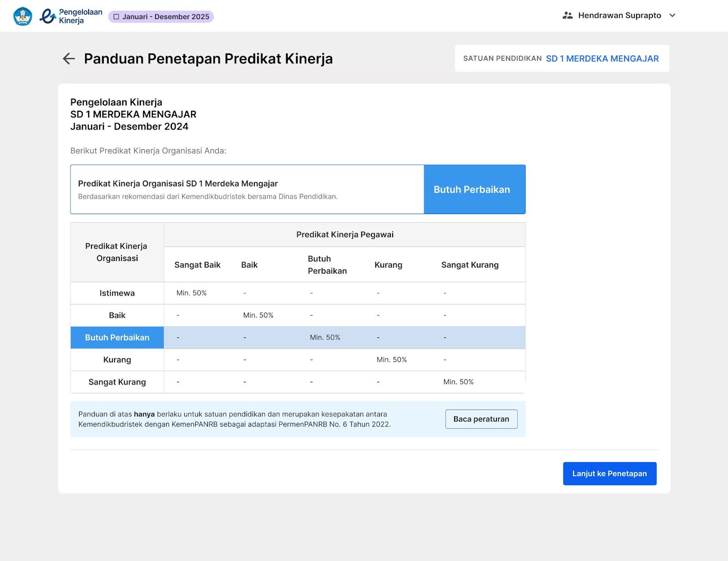Click Min. 50% in the Sangat Kurang row
Screen dimensions: 728x561
(459, 382)
